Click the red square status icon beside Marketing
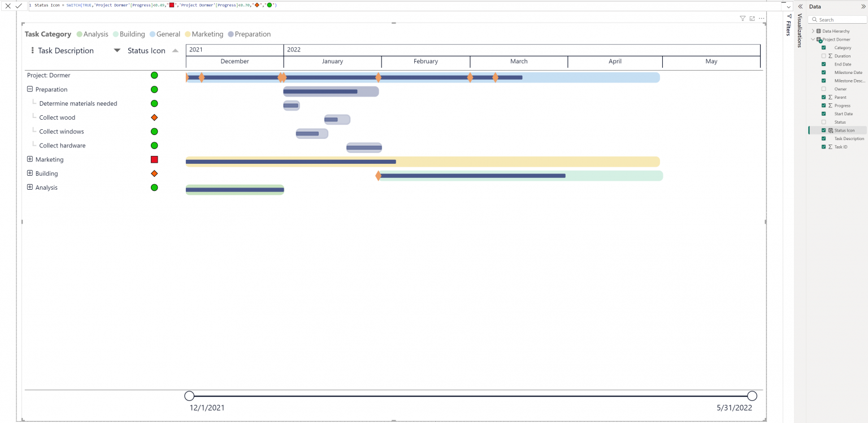Image resolution: width=868 pixels, height=423 pixels. [154, 159]
